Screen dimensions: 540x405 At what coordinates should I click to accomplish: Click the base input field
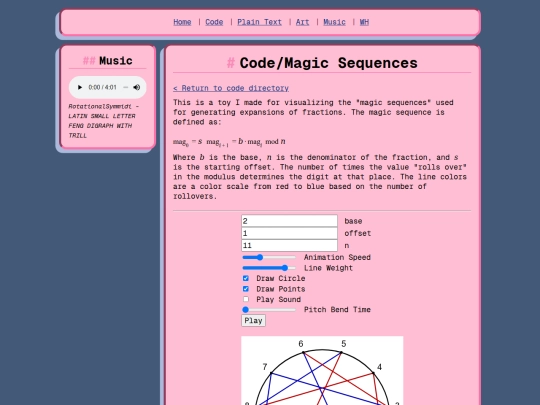click(x=289, y=221)
